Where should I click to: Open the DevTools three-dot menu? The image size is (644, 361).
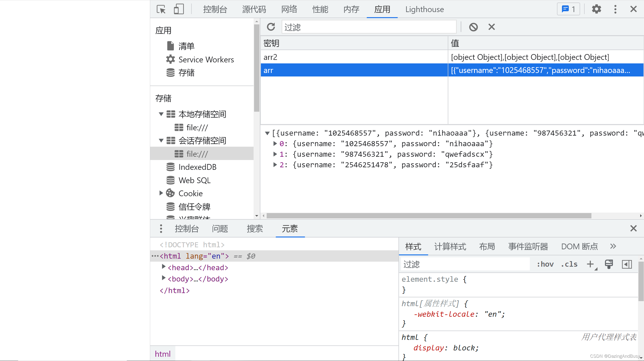coord(615,9)
